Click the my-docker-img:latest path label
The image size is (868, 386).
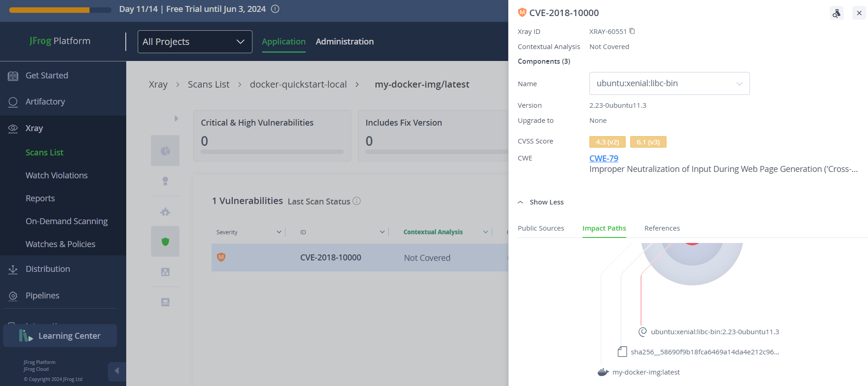tap(646, 372)
